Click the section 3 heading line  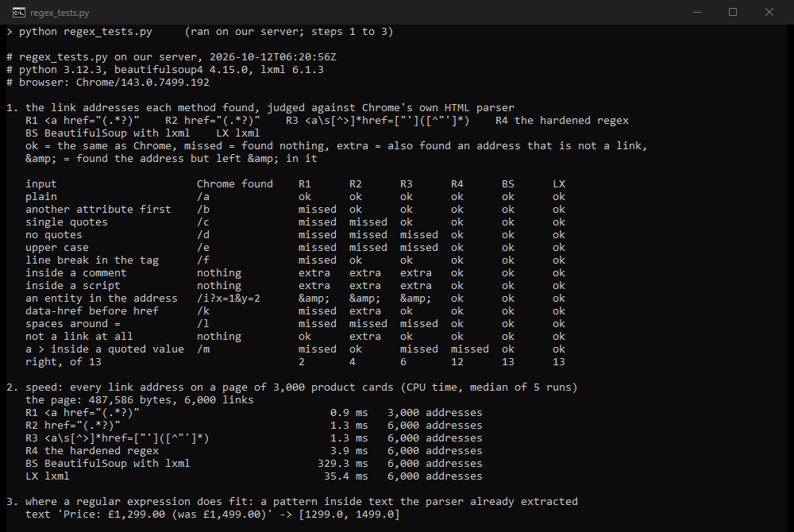coord(291,501)
